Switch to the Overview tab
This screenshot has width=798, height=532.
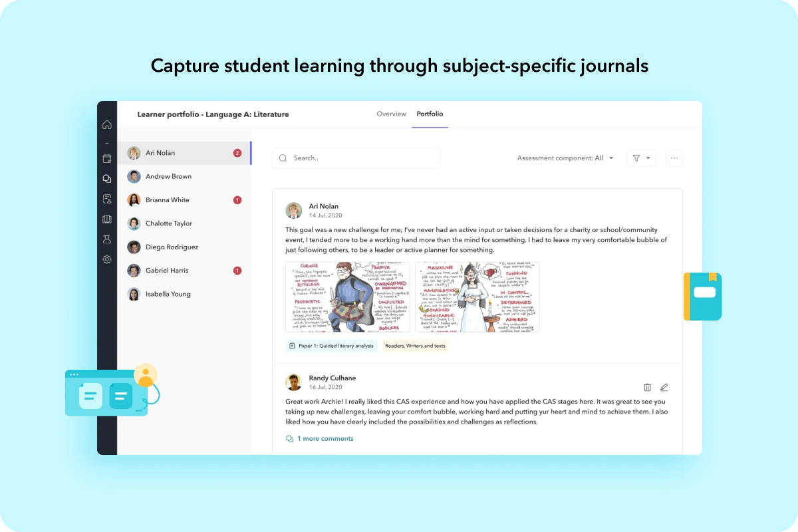pos(391,114)
